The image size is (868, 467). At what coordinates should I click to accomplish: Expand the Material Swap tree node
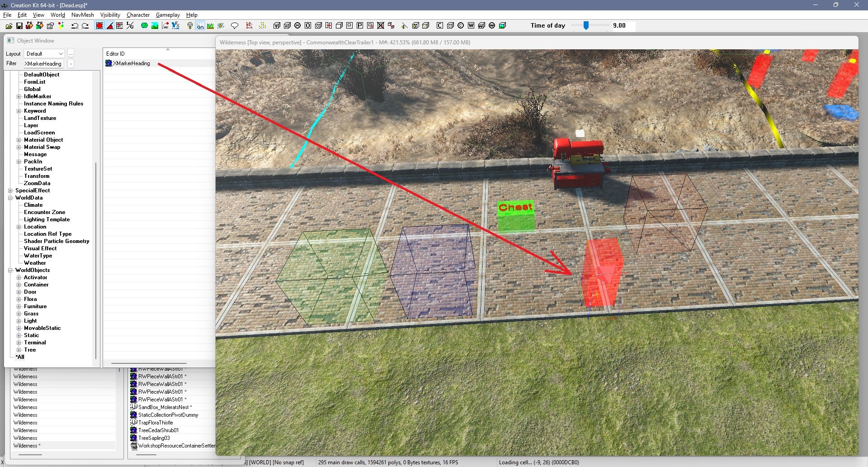click(19, 147)
